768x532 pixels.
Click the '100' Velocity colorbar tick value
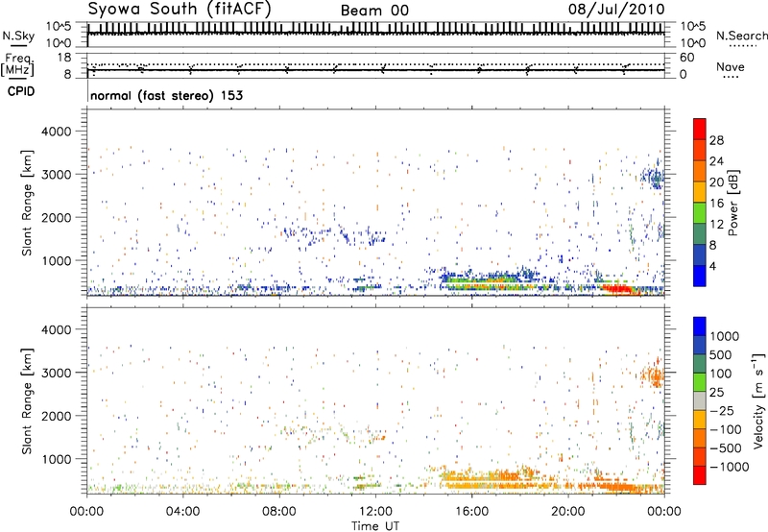720,374
